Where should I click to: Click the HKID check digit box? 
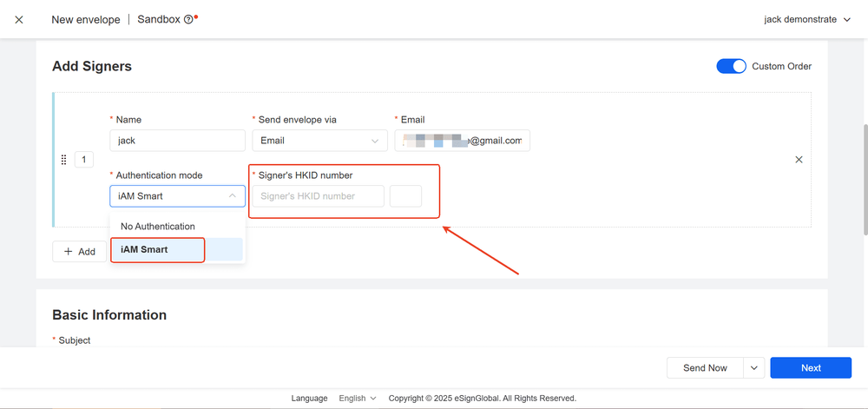click(405, 196)
